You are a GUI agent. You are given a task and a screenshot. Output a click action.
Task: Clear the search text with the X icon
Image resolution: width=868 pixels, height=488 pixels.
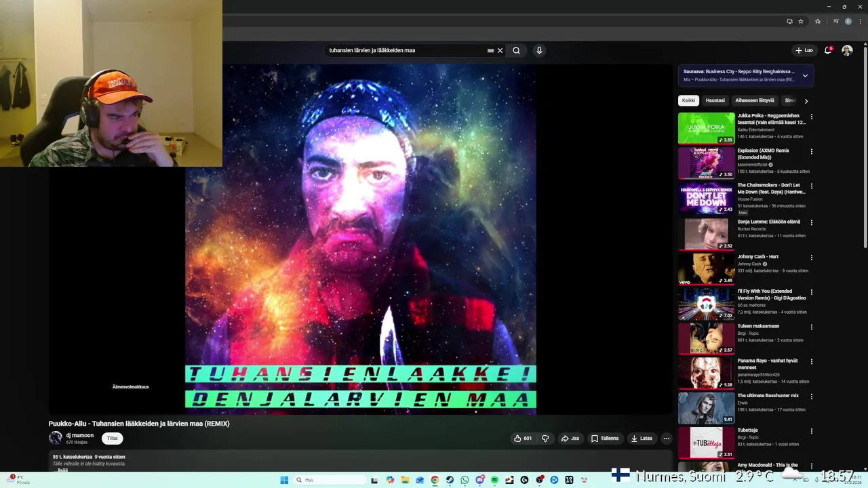click(500, 50)
